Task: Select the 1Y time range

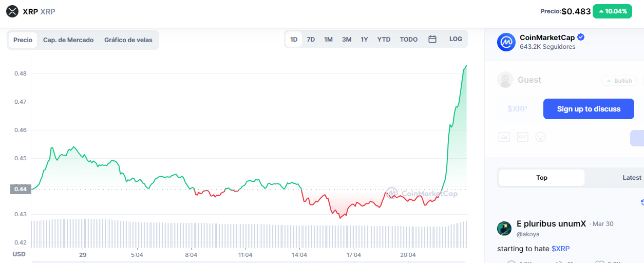Action: pos(364,39)
